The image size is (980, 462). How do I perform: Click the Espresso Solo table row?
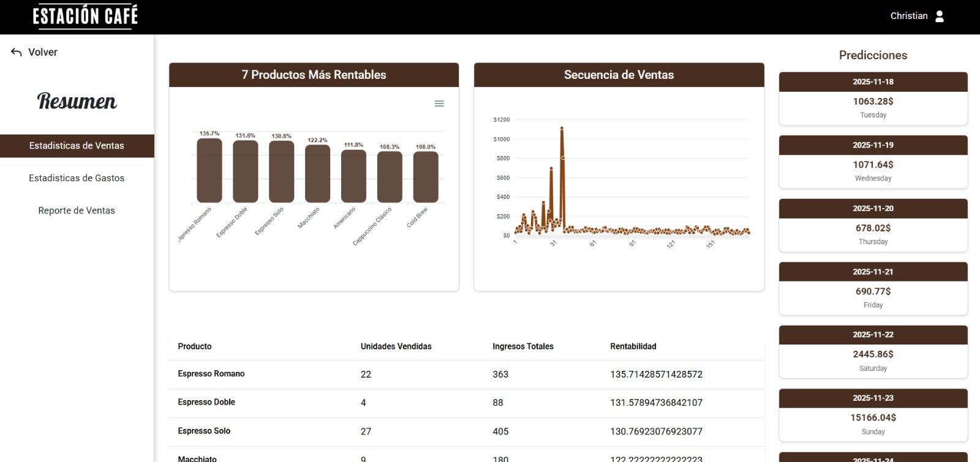pyautogui.click(x=466, y=431)
